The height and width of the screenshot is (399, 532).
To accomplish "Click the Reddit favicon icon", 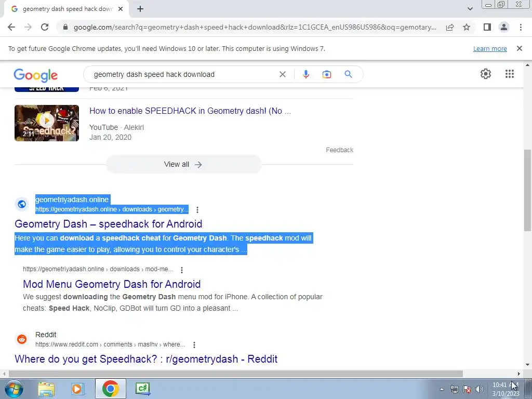I will point(22,339).
